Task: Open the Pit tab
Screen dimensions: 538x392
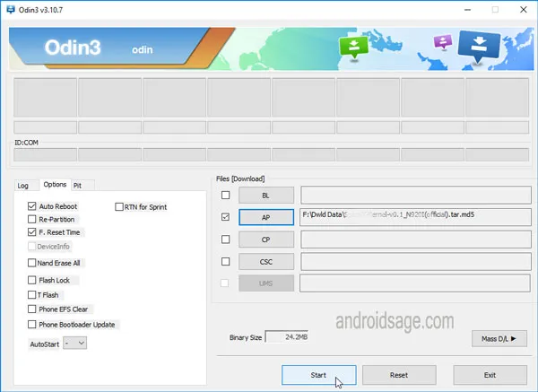Action: 78,186
